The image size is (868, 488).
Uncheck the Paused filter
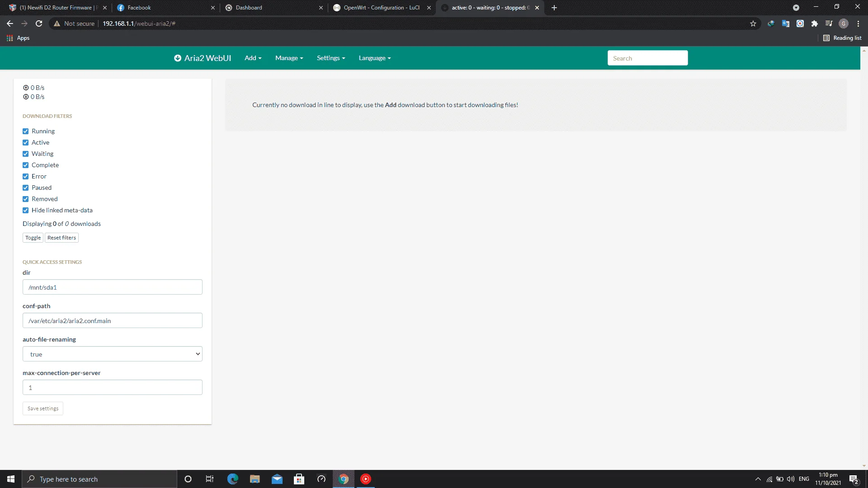point(26,188)
